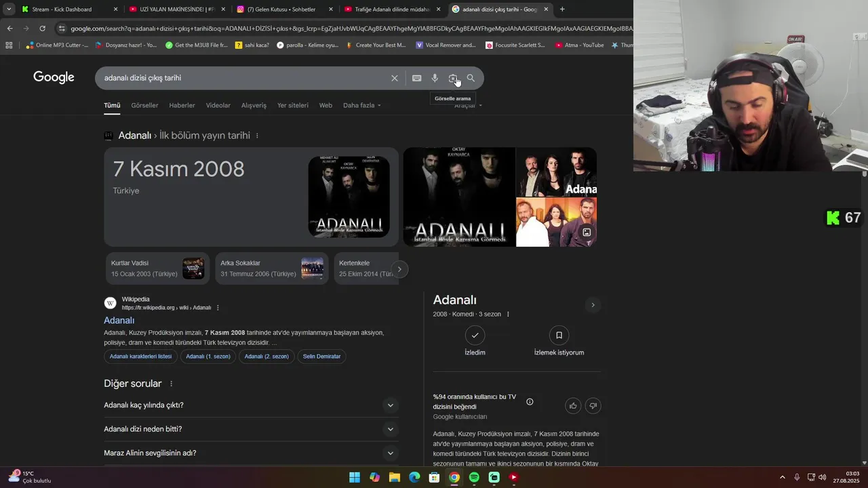Navigate back in browser history

(x=9, y=28)
